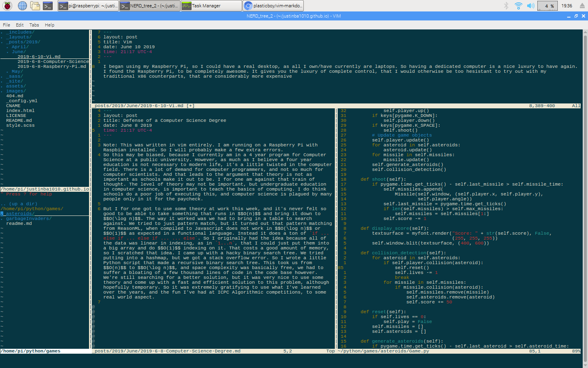Image resolution: width=588 pixels, height=368 pixels.
Task: Click the volume speaker tray icon
Action: point(530,6)
